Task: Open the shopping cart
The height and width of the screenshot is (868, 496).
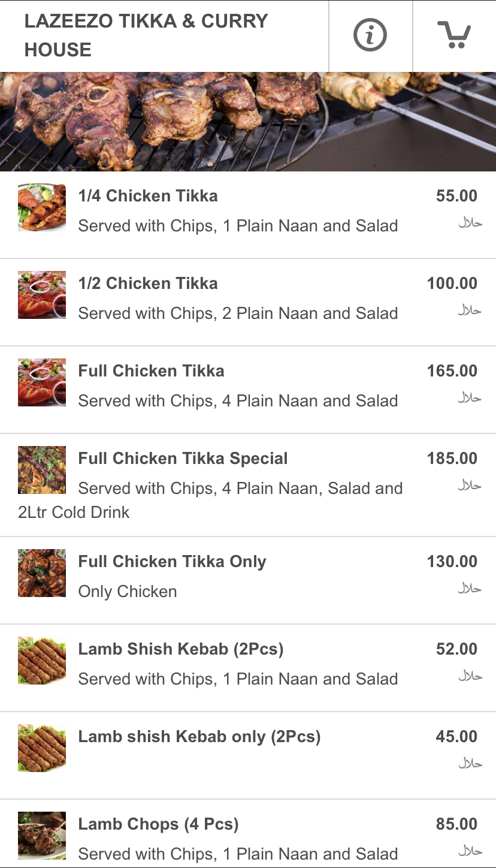Action: [x=453, y=35]
